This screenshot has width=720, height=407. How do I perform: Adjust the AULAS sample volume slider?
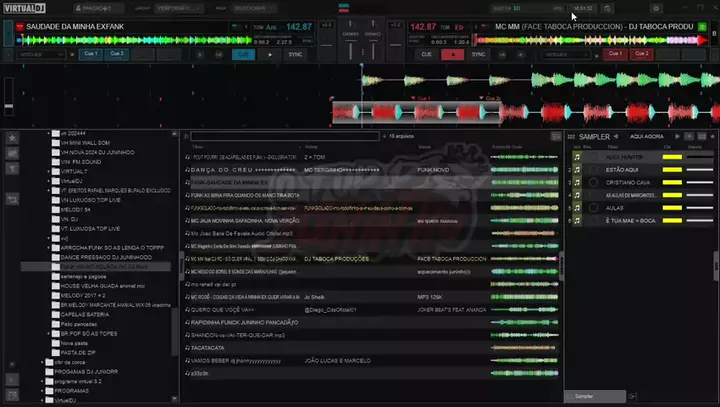point(700,208)
